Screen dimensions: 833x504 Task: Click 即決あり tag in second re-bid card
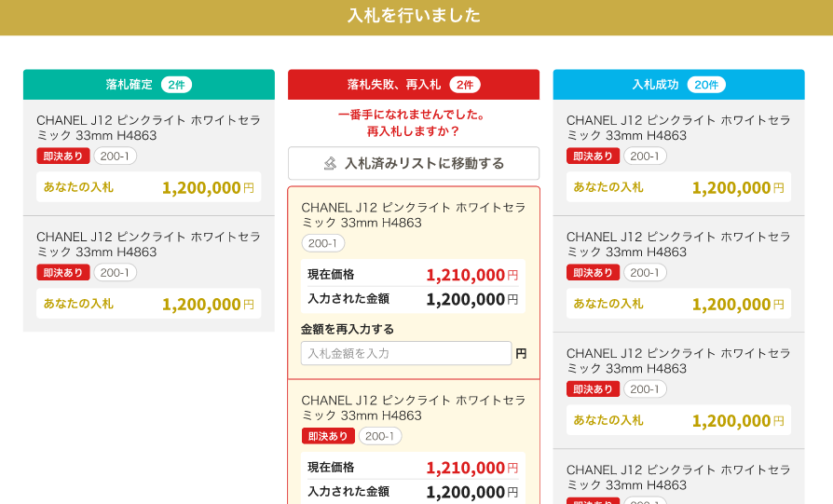pos(328,436)
